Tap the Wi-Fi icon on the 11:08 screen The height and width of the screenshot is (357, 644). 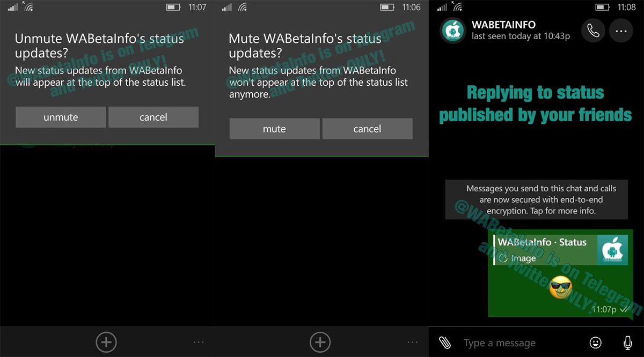point(458,6)
